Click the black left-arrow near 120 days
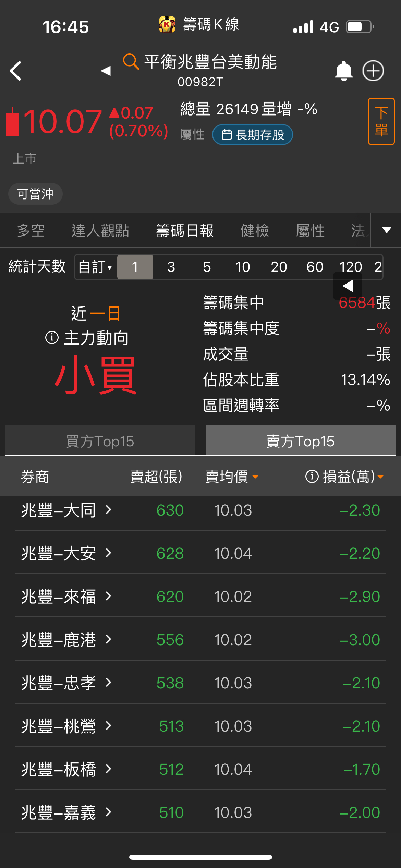 click(x=348, y=286)
